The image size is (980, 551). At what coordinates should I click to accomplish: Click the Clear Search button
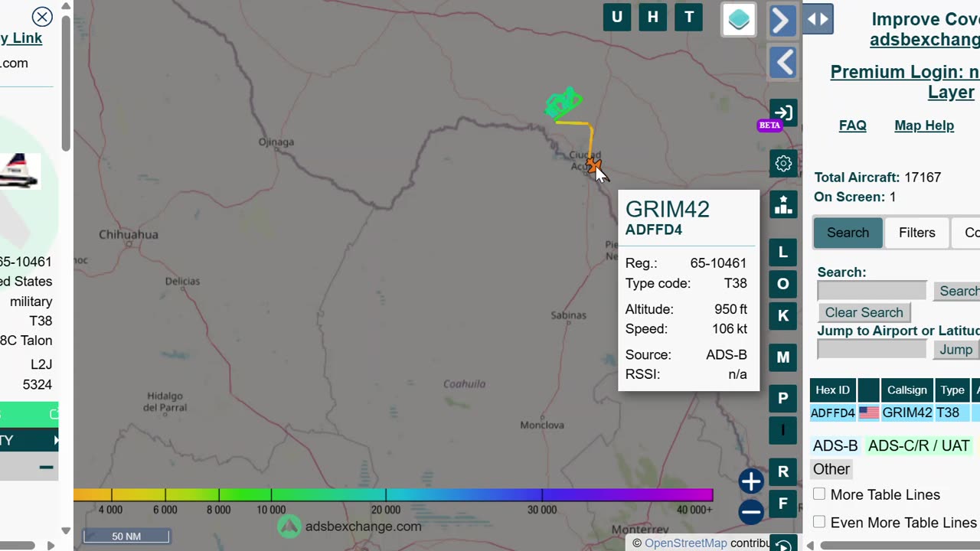click(864, 312)
